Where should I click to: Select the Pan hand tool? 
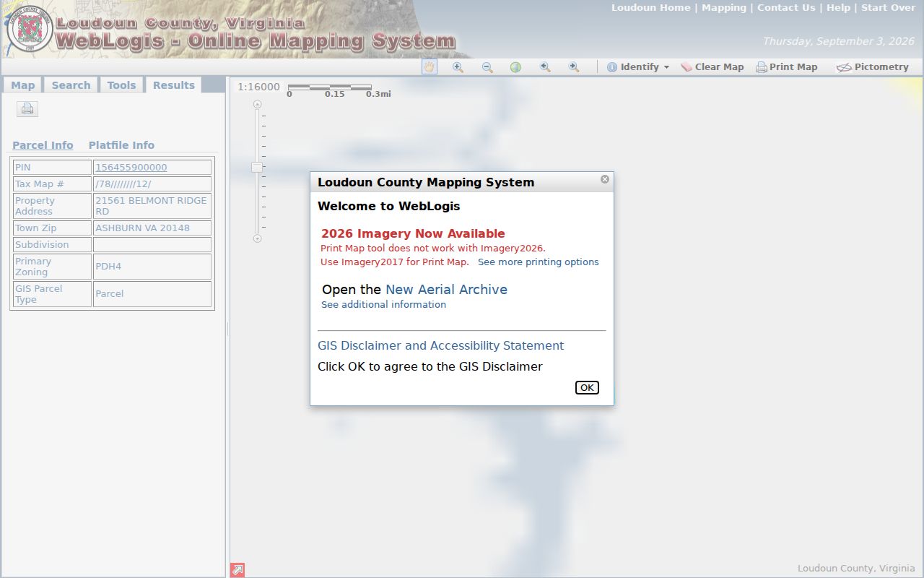pos(430,66)
